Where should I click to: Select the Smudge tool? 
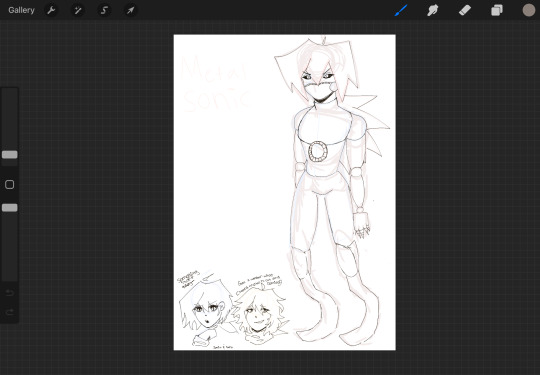pyautogui.click(x=433, y=10)
